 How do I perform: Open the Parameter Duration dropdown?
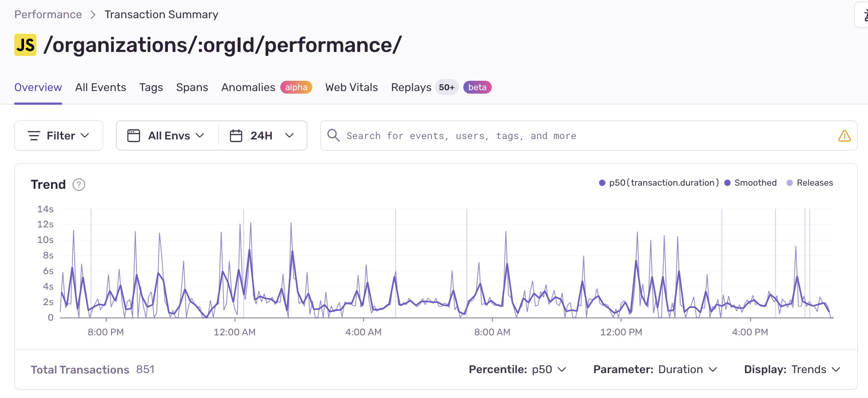[655, 369]
